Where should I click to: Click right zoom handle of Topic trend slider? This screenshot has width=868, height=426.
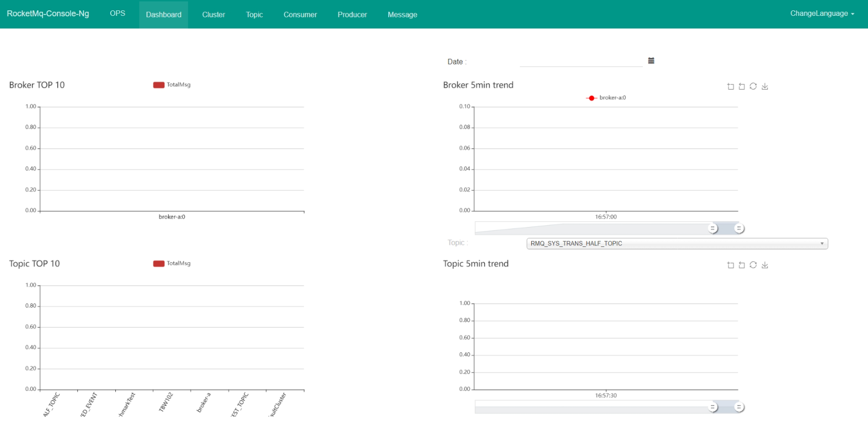pos(739,407)
